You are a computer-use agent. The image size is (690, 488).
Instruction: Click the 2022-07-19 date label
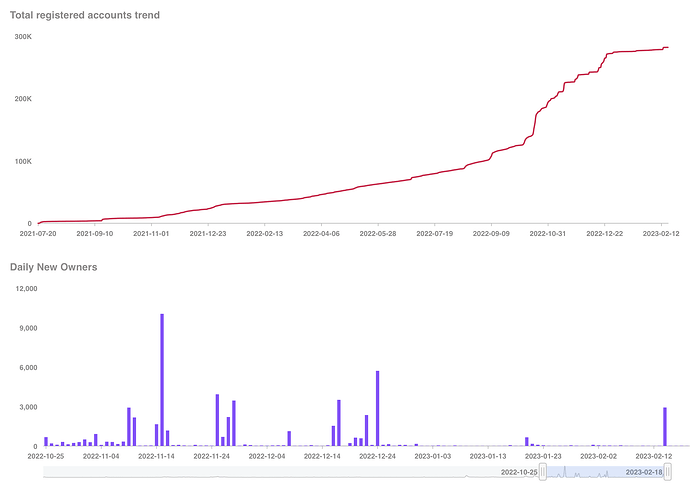[435, 233]
